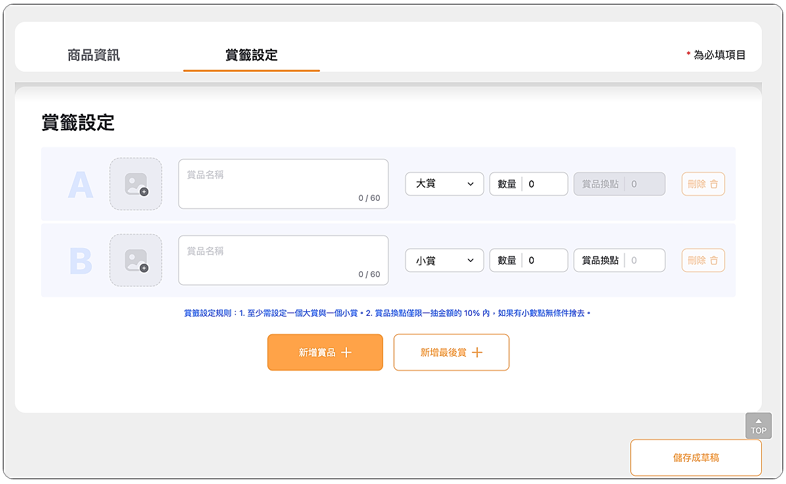The image size is (786, 484).
Task: Click quantity input for prize B
Action: (x=545, y=261)
